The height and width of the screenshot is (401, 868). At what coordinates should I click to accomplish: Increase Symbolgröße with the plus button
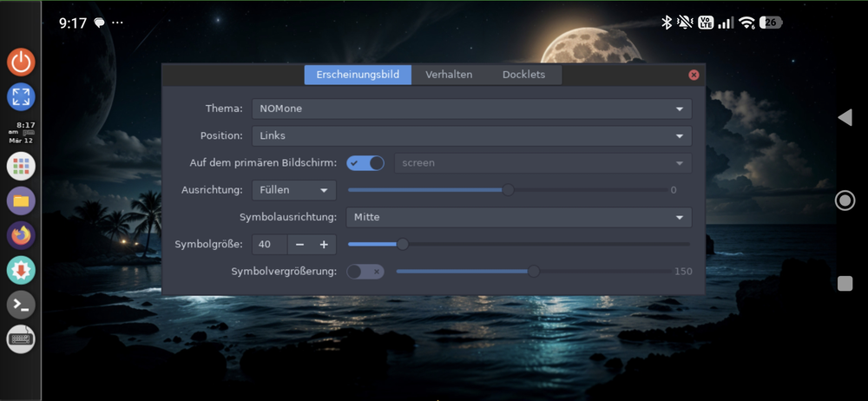coord(323,245)
